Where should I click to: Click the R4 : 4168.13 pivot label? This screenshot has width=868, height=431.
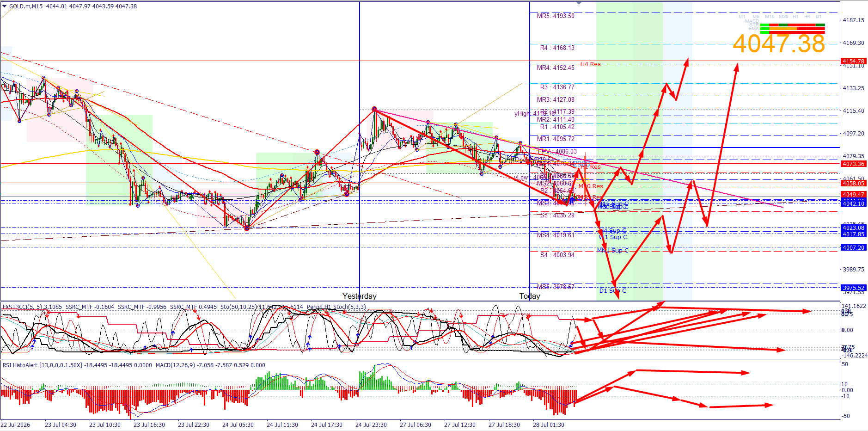557,48
